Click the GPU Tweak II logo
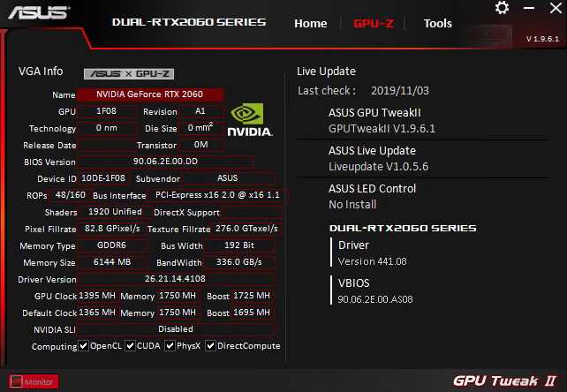The image size is (567, 392). [x=505, y=381]
